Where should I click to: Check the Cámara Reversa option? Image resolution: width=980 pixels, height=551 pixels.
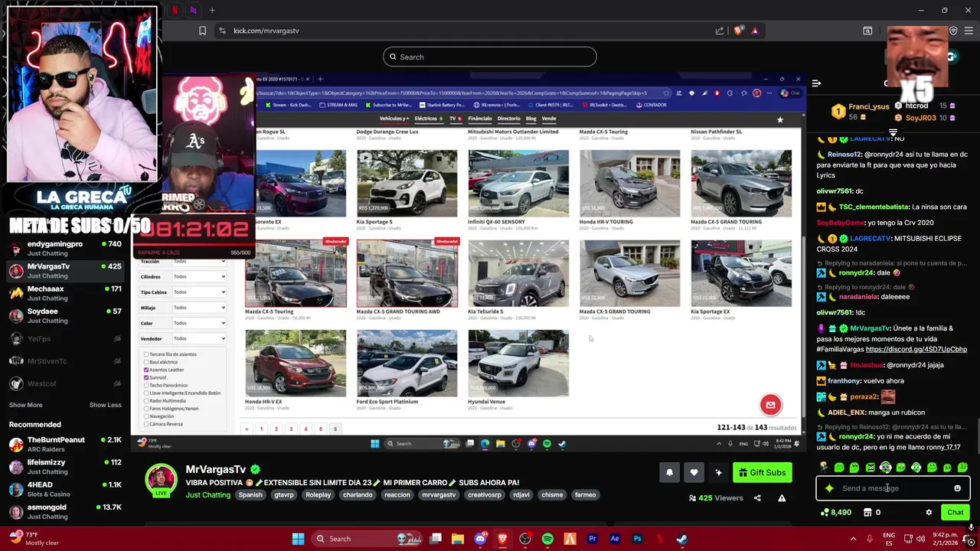(146, 423)
